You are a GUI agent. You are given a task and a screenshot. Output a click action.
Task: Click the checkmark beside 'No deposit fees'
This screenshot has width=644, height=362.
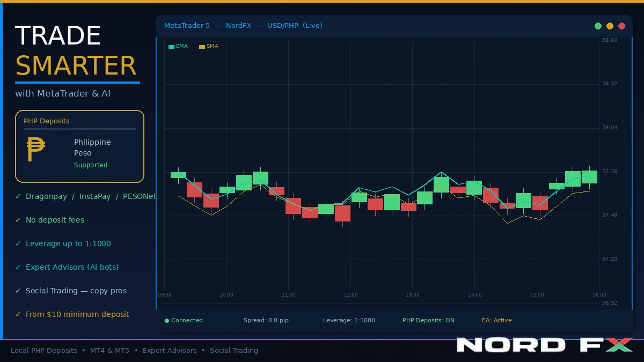tap(18, 220)
